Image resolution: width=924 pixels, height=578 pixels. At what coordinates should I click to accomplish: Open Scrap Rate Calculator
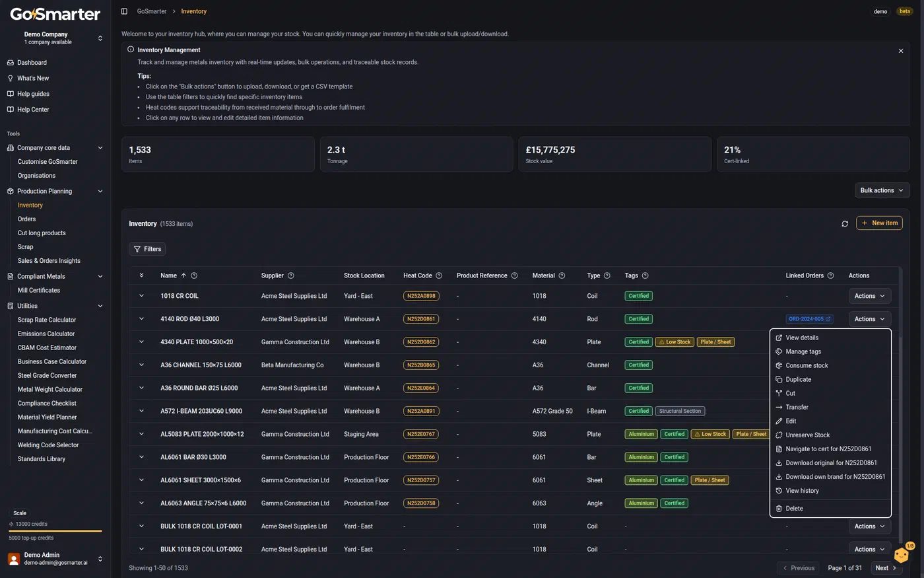[47, 320]
